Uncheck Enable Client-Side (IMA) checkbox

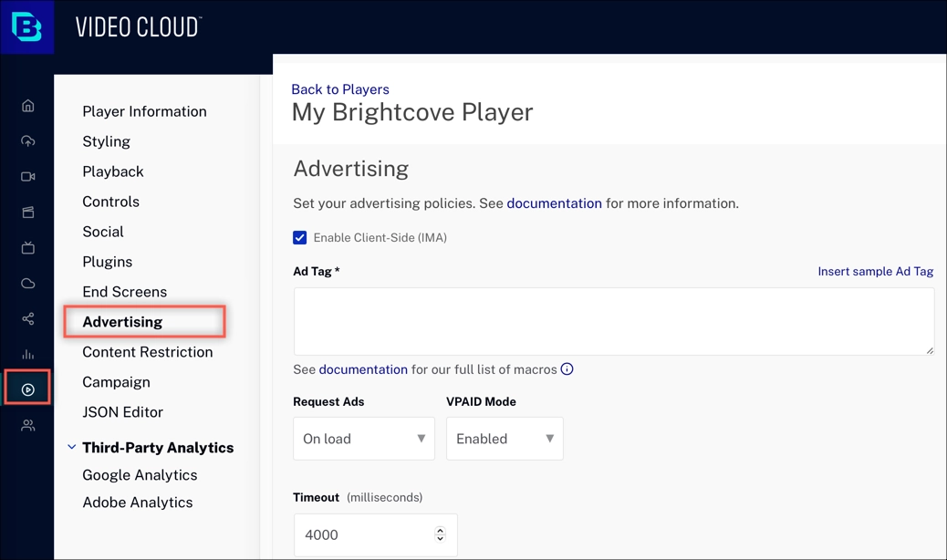point(300,238)
